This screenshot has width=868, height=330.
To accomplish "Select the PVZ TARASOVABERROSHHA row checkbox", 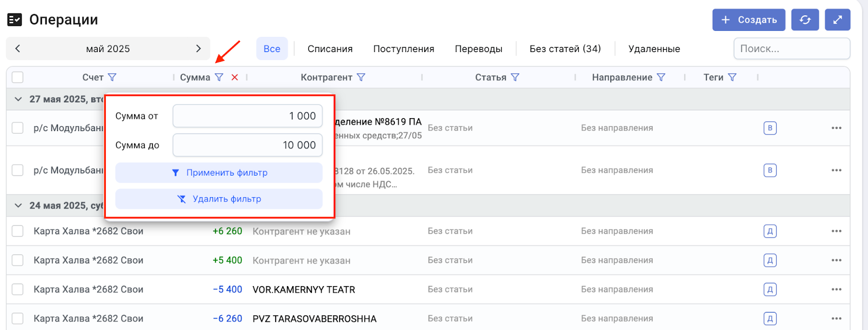I will [18, 319].
